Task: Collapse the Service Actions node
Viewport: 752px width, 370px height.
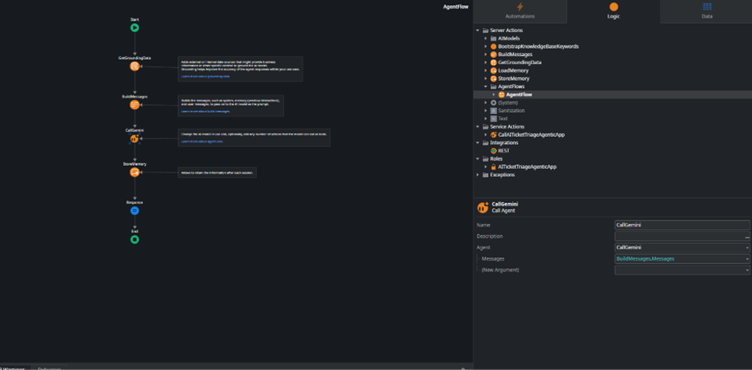Action: pos(478,127)
